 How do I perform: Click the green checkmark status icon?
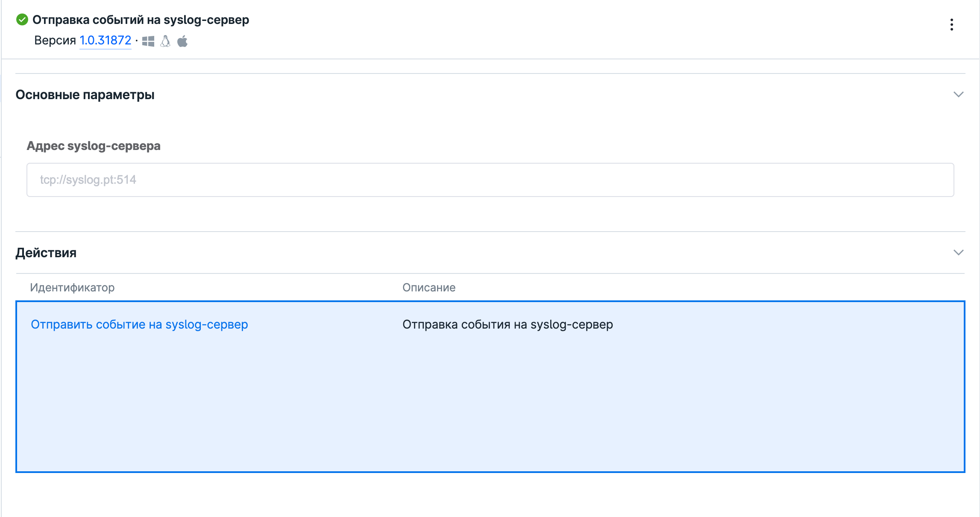22,20
